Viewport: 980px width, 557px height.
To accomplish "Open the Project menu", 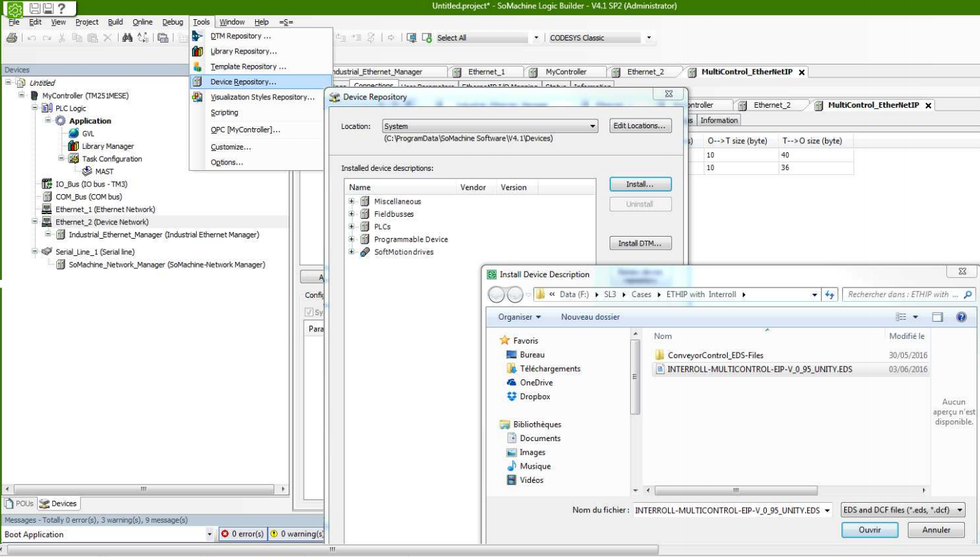I will pos(87,22).
